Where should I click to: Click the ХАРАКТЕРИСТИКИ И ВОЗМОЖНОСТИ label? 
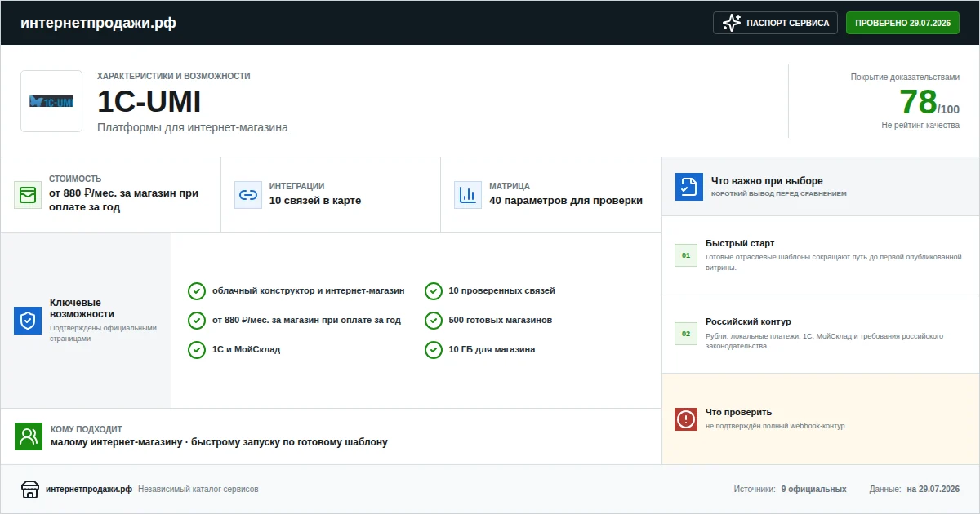click(x=174, y=76)
